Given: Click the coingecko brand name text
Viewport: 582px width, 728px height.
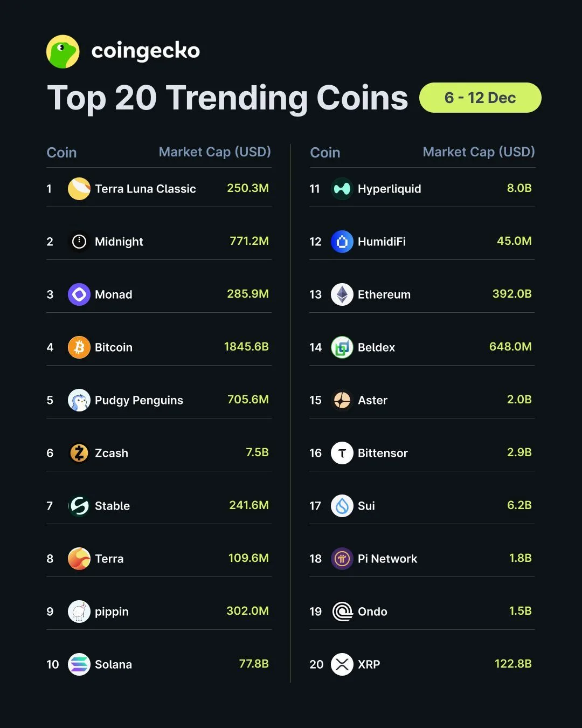Looking at the screenshot, I should click(145, 51).
